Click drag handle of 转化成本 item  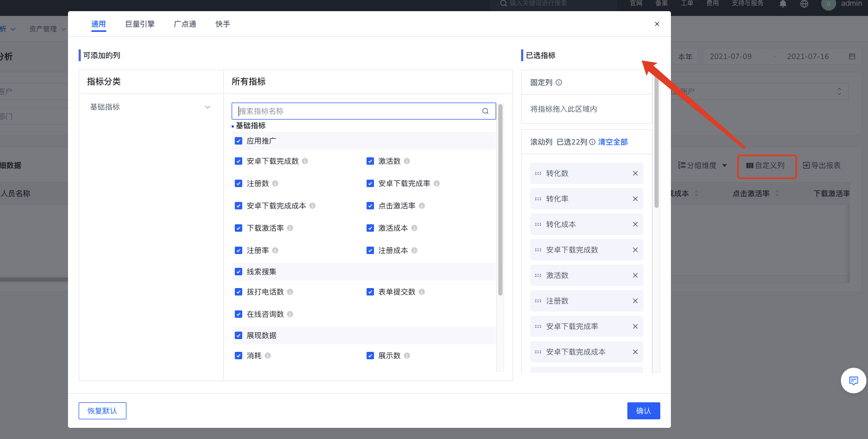[x=538, y=224]
